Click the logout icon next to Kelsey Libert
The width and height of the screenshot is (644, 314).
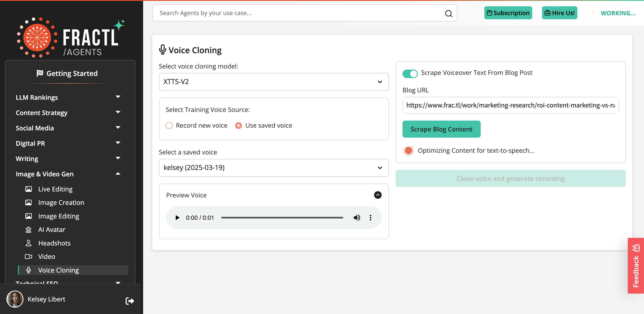[x=130, y=301]
